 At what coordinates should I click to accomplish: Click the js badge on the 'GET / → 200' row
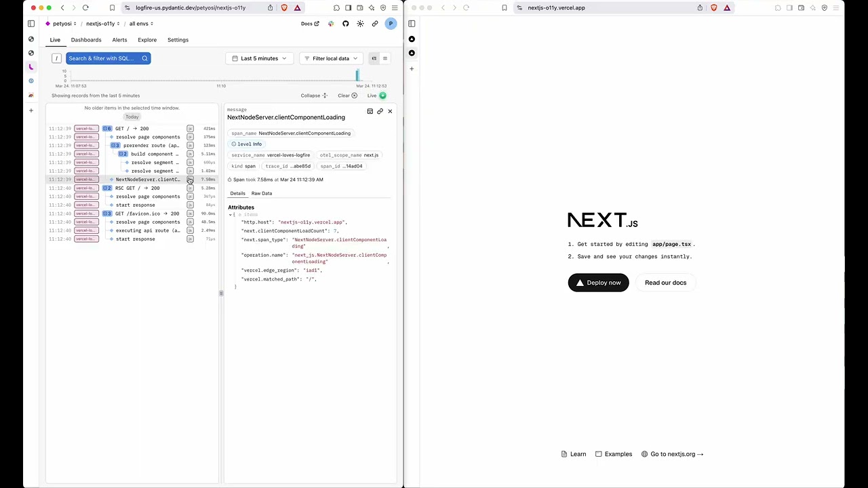tap(190, 128)
